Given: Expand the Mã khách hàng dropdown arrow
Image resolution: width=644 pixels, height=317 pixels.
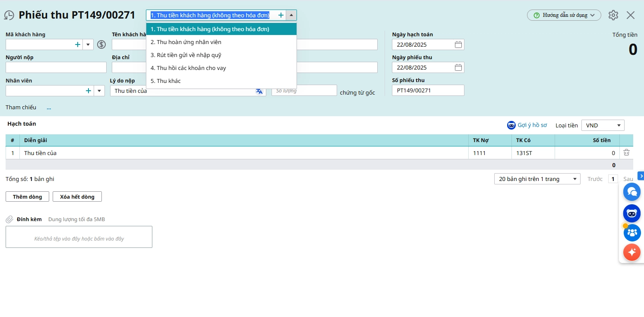Looking at the screenshot, I should coord(88,44).
